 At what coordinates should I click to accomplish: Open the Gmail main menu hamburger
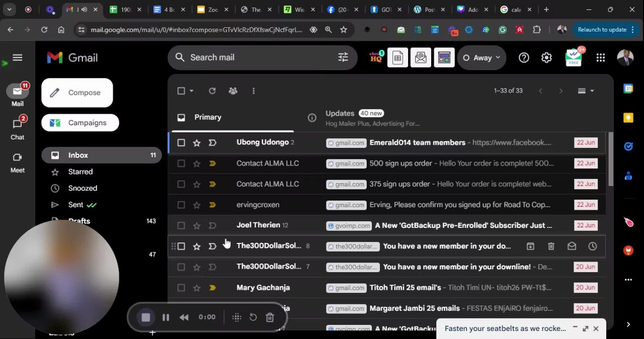(18, 58)
